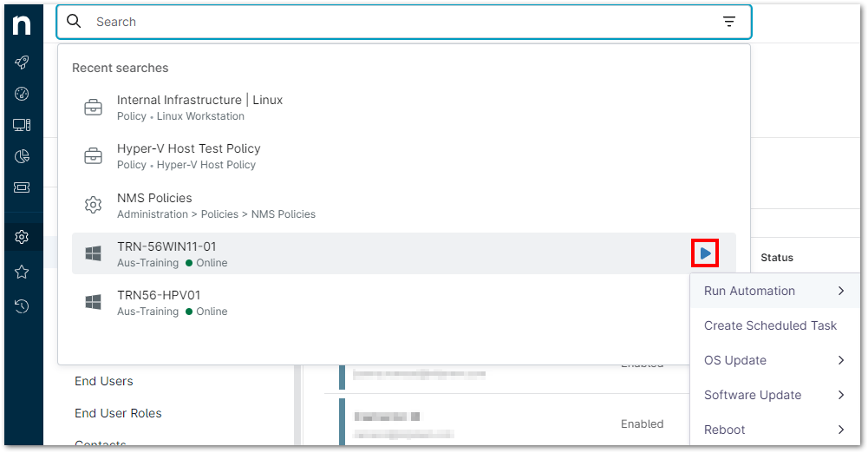Viewport: 868px width, 453px height.
Task: Open the rocket Get Started icon
Action: (22, 62)
